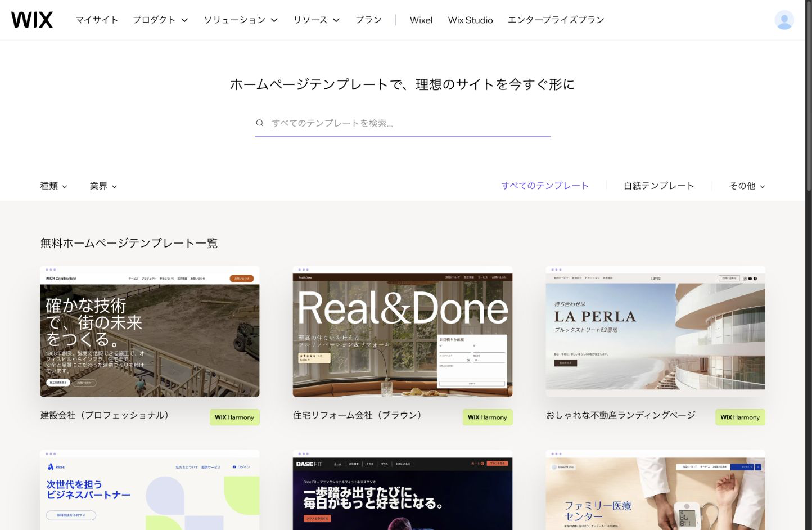Select 白紙テンプレート tab
Image resolution: width=812 pixels, height=530 pixels.
tap(658, 186)
